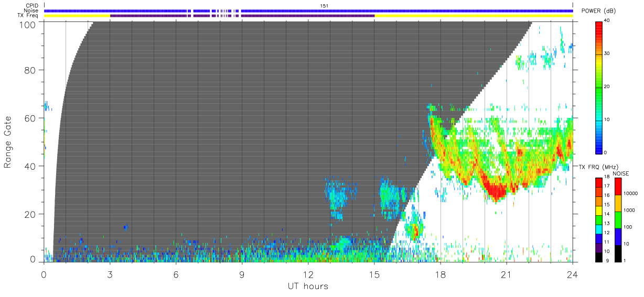Click x-axis tick label '18'
This screenshot has width=644, height=297.
point(440,274)
